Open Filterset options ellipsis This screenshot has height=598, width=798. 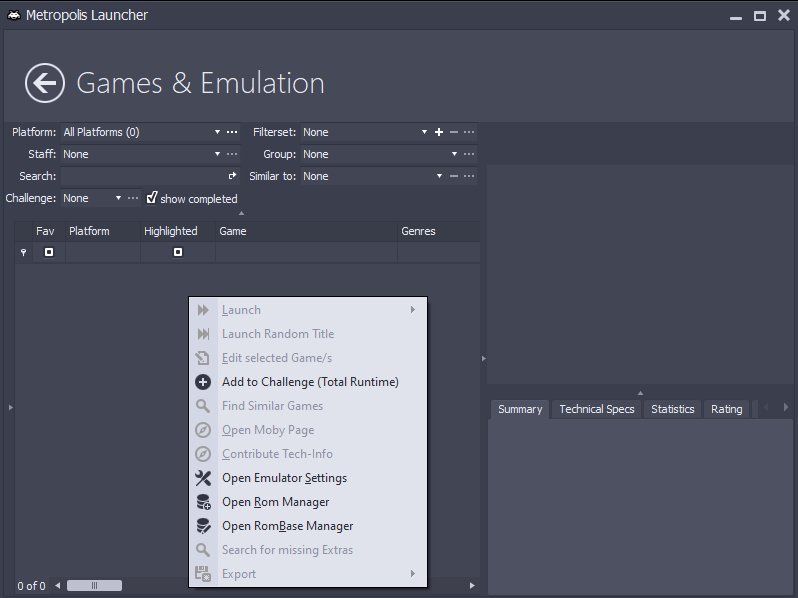coord(469,132)
